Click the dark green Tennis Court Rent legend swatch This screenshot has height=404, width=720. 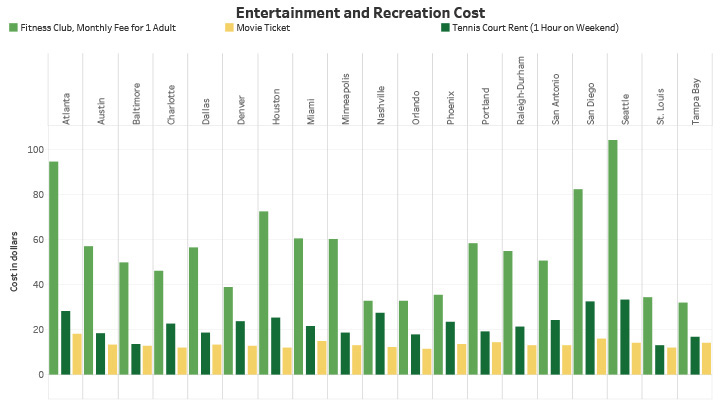(445, 28)
